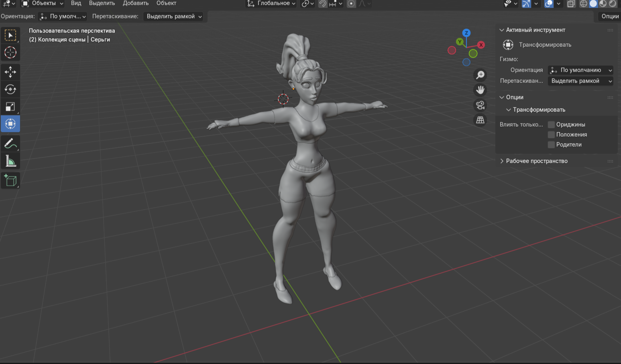Click the red X axis on gizmo
Screen dimensions: 621x364
(x=481, y=45)
